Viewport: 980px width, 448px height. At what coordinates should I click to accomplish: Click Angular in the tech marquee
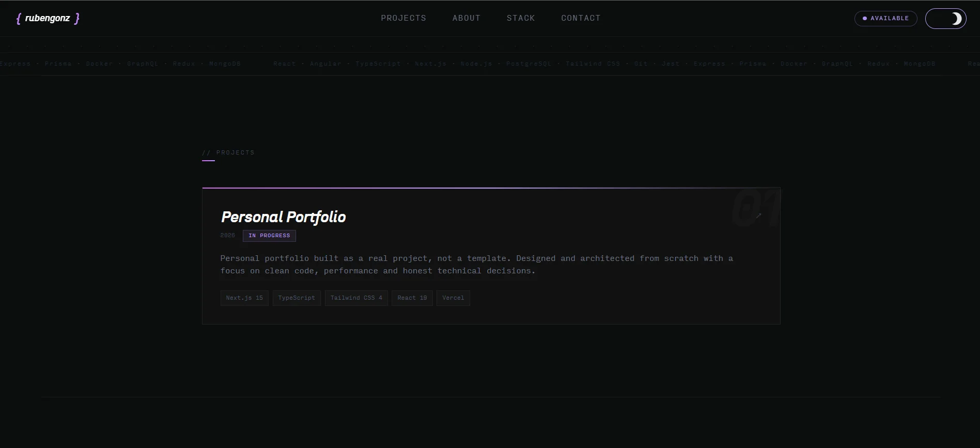pos(325,64)
